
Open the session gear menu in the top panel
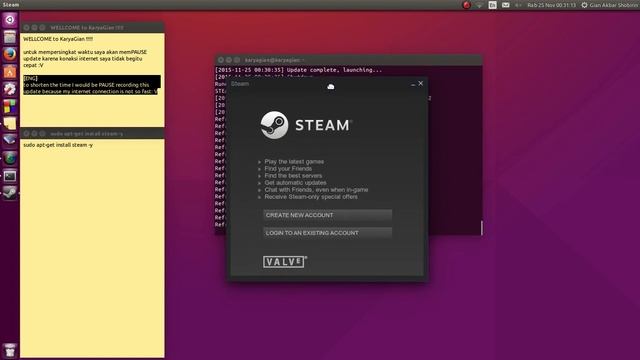584,5
